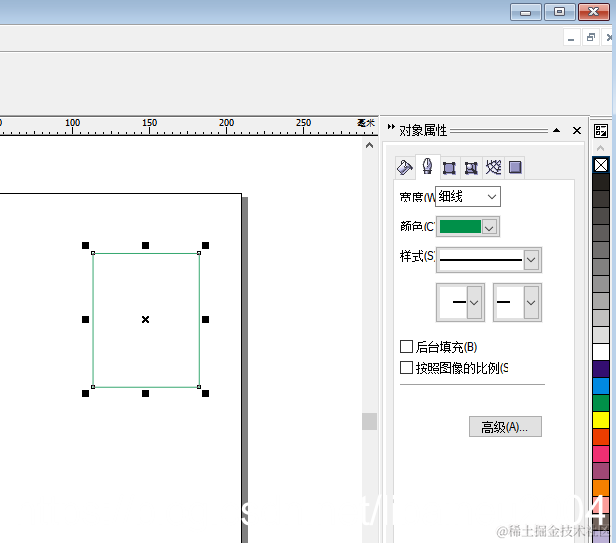Image resolution: width=616 pixels, height=543 pixels.
Task: Click the rectangle's center X marker
Action: click(145, 319)
